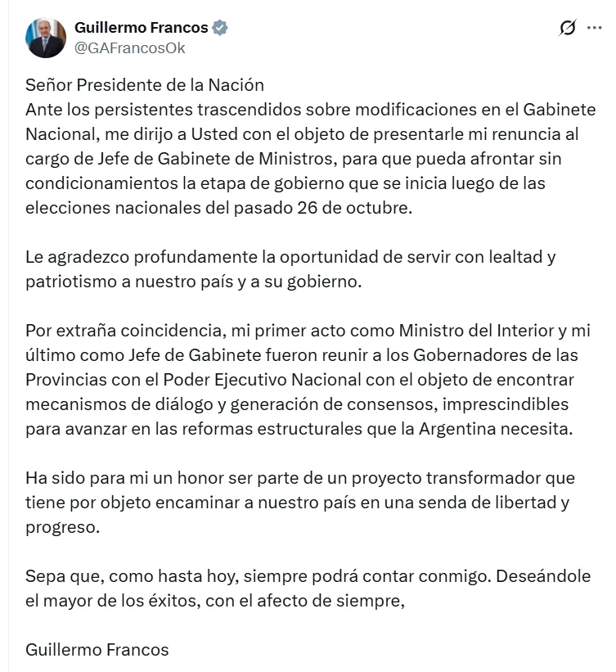616x672 pixels.
Task: Click the 'Señor Presidente de la Nación' line
Action: (145, 85)
